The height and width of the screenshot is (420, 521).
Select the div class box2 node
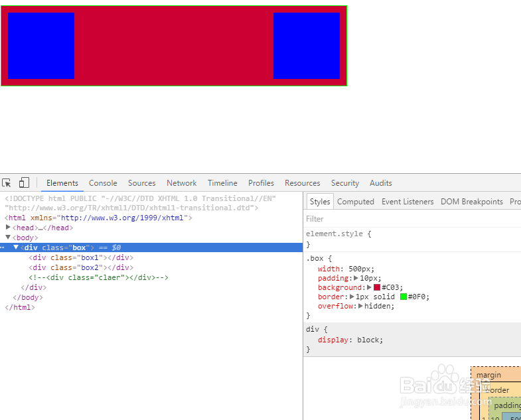click(x=81, y=267)
